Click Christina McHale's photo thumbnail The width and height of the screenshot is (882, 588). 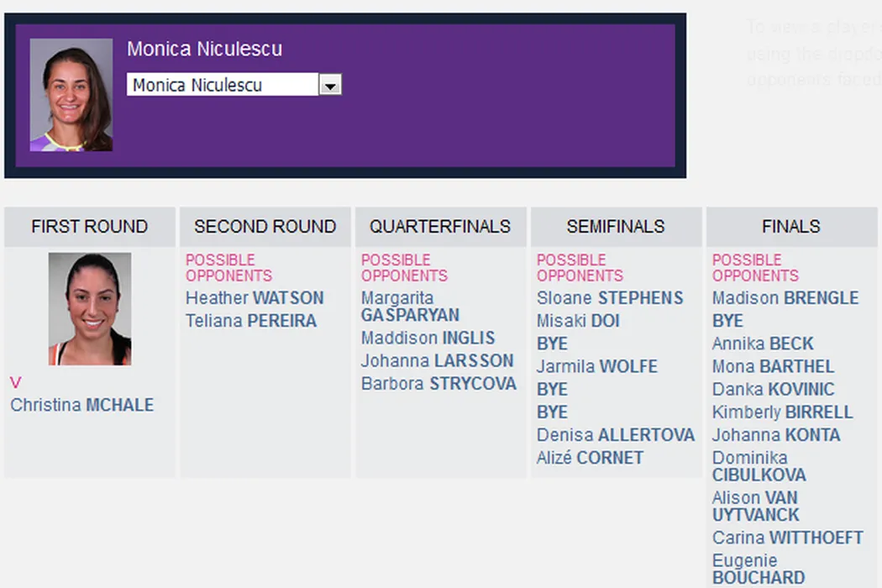coord(90,309)
